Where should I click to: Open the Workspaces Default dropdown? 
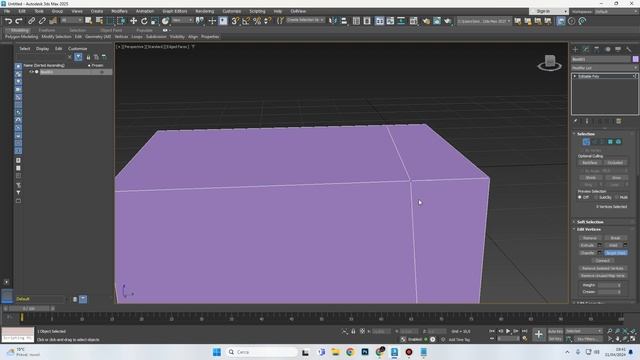[x=616, y=11]
